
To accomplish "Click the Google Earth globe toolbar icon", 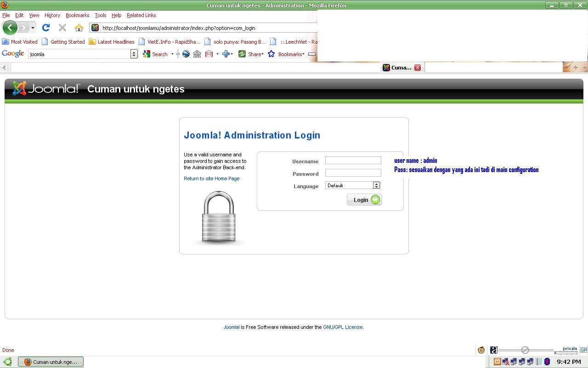I will coord(186,54).
